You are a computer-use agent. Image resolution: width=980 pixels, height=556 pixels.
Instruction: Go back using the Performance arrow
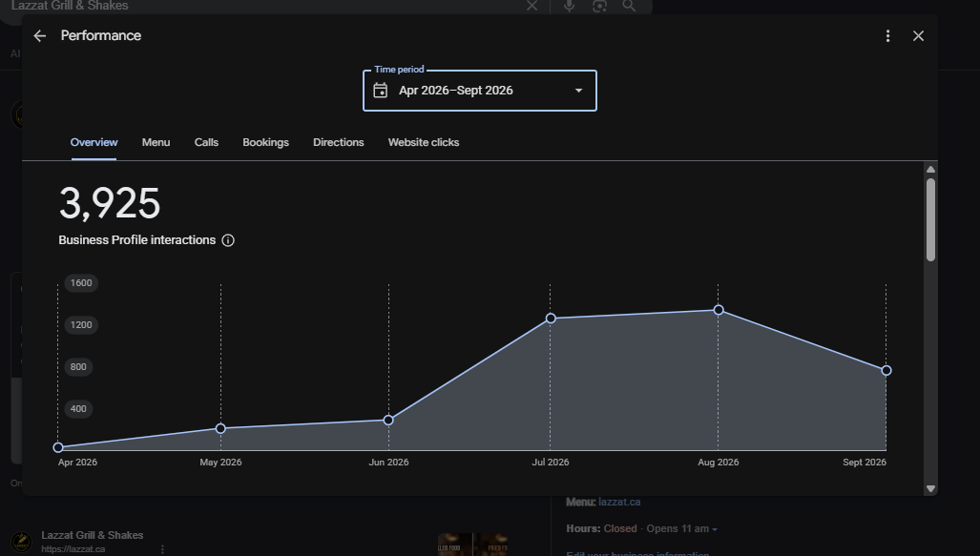(39, 36)
